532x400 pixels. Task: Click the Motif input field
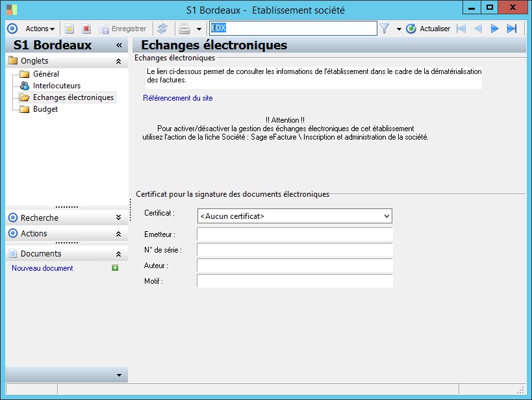(x=294, y=281)
